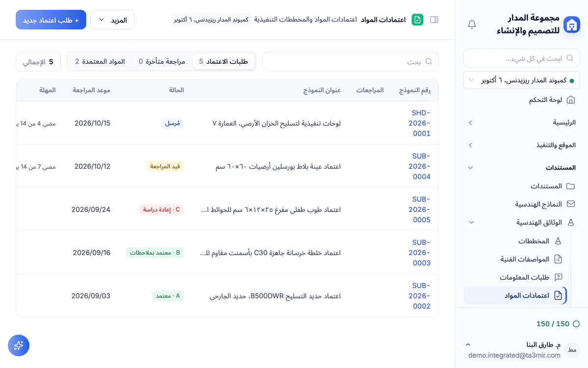Click the green material approvals page icon

tap(417, 20)
